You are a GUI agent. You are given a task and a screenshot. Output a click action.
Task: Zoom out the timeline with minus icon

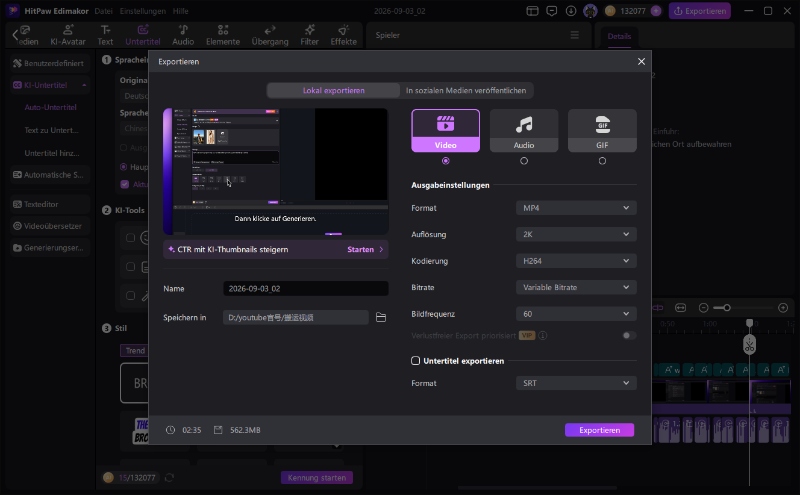pyautogui.click(x=704, y=308)
